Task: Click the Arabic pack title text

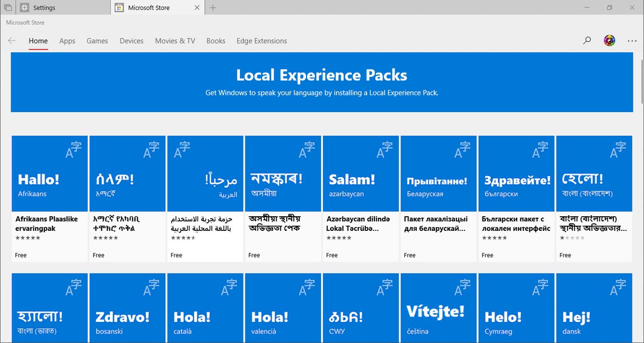Action: (x=201, y=224)
